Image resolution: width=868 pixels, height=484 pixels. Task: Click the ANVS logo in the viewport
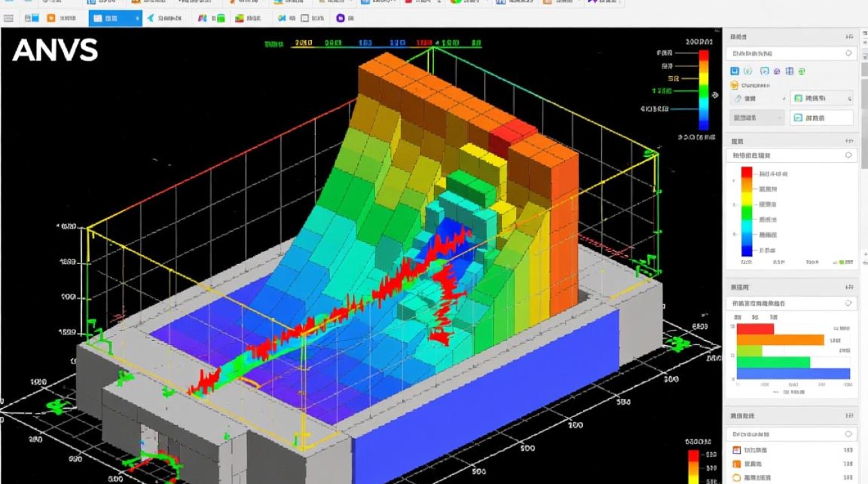tap(55, 50)
